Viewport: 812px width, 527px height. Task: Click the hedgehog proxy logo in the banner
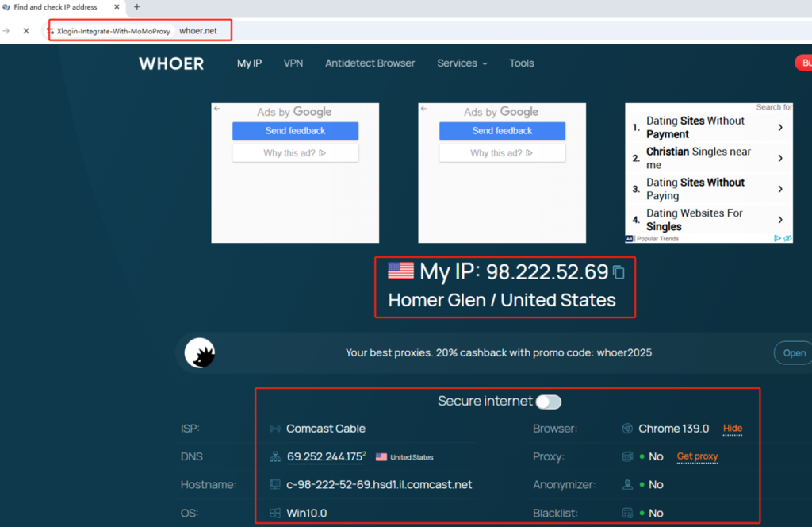point(200,353)
